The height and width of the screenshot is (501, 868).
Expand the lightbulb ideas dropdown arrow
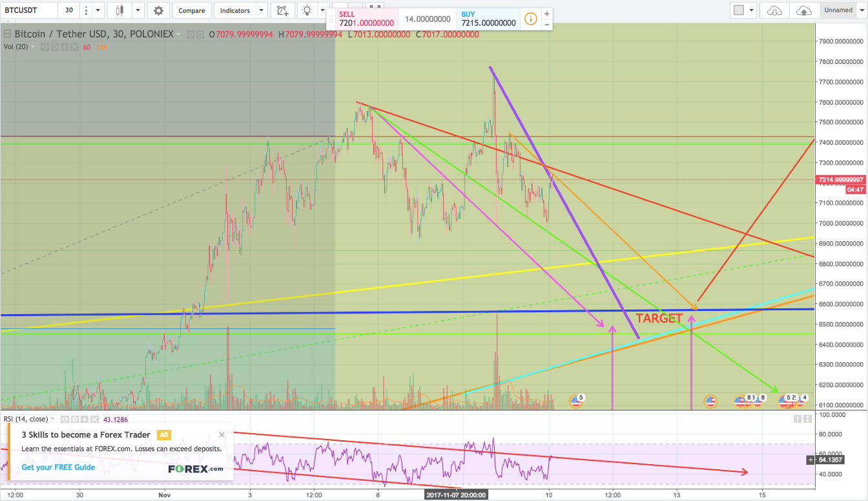[322, 10]
